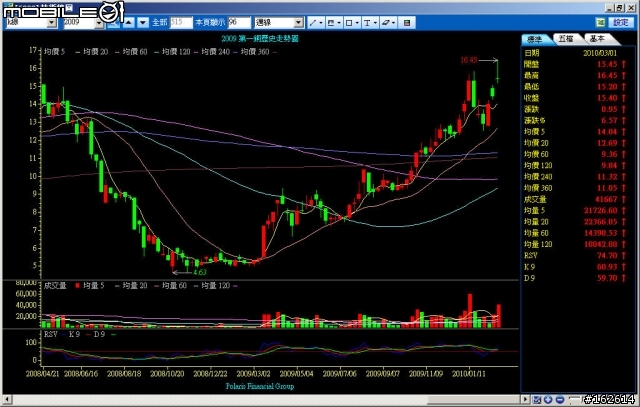Expand the rectangle tool dropdown arrow
The height and width of the screenshot is (407, 640).
(x=358, y=23)
